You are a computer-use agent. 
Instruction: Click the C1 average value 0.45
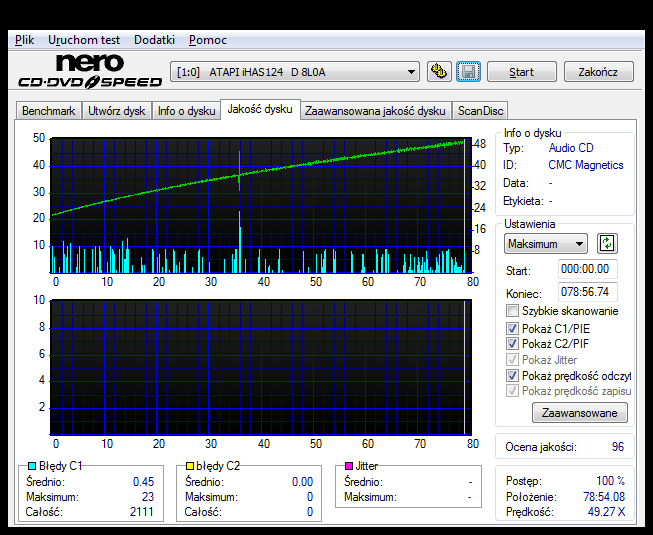tap(143, 482)
